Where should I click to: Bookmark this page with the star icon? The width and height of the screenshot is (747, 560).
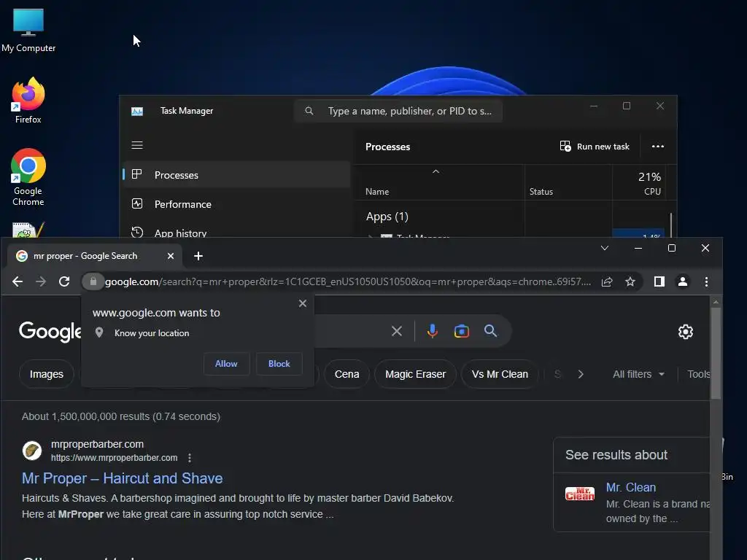pos(630,282)
